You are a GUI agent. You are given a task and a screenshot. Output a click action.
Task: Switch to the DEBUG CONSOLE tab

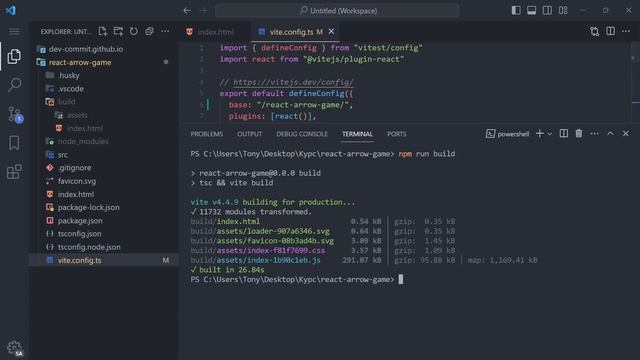(302, 134)
